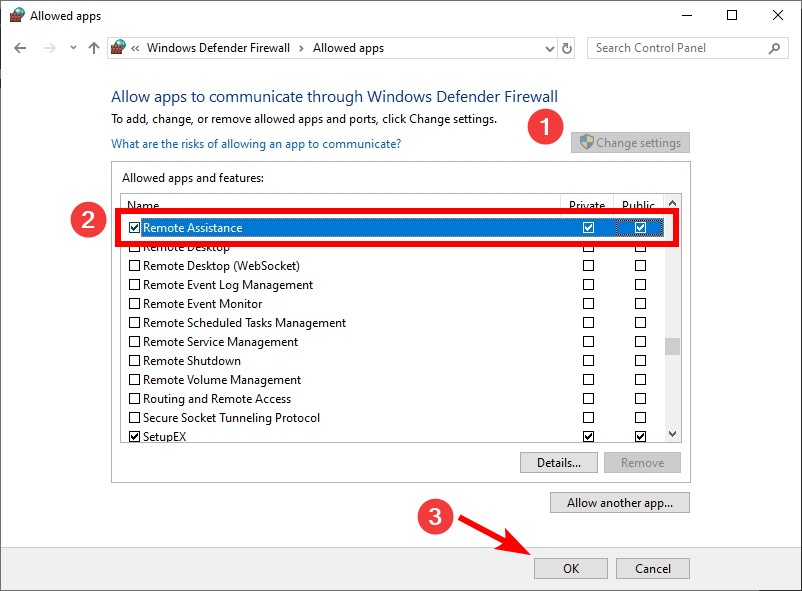
Task: Select the "Remote Shutdown" row label
Action: (192, 361)
